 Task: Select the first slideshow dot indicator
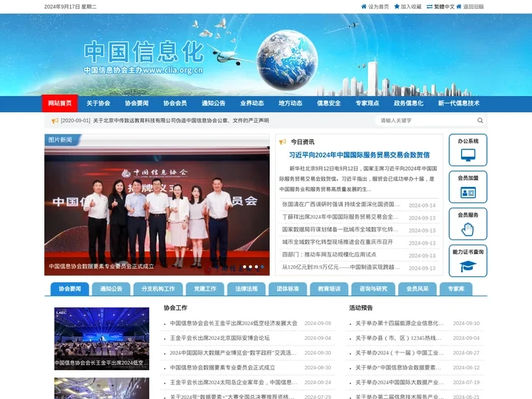click(245, 267)
